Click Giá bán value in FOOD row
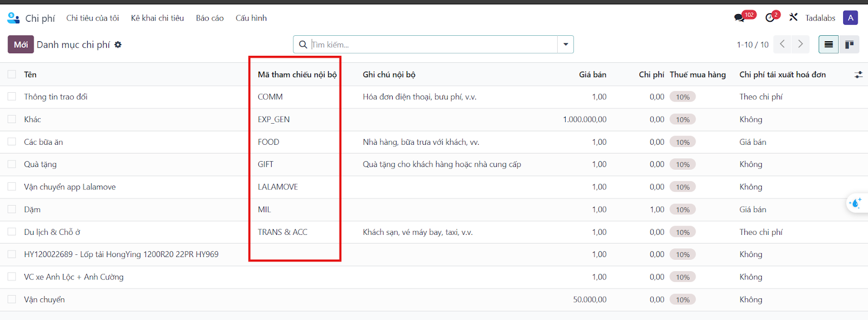This screenshot has width=868, height=320. (599, 142)
